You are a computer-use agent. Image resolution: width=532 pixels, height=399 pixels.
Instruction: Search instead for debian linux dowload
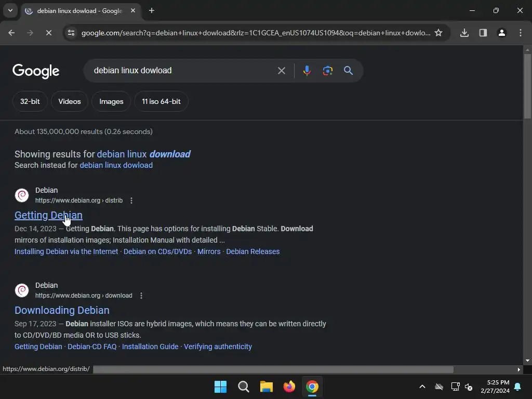[116, 165]
